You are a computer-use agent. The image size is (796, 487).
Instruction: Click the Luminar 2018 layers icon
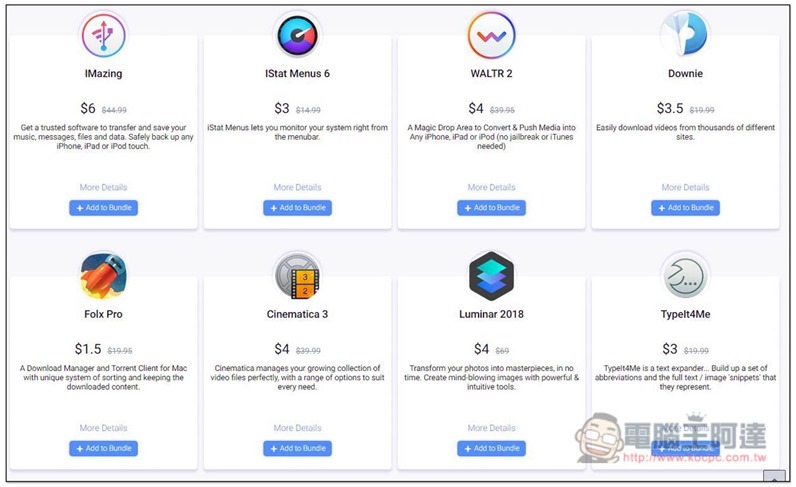point(491,276)
